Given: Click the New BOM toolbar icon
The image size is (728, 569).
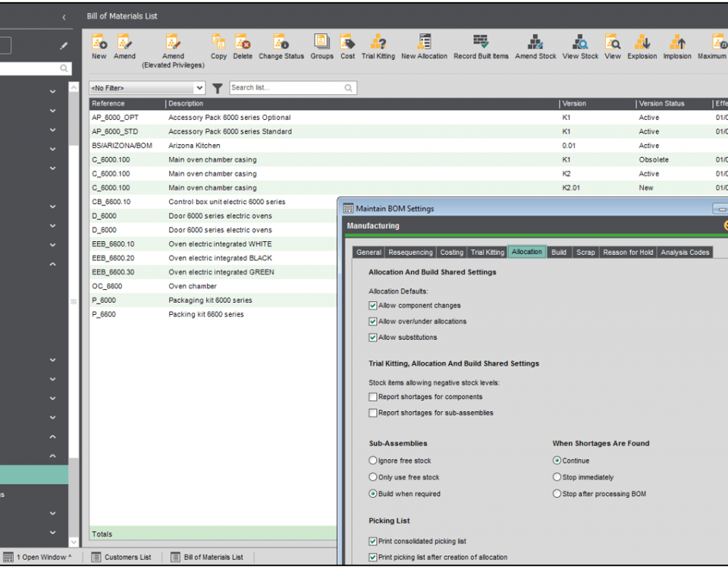Looking at the screenshot, I should 99,42.
